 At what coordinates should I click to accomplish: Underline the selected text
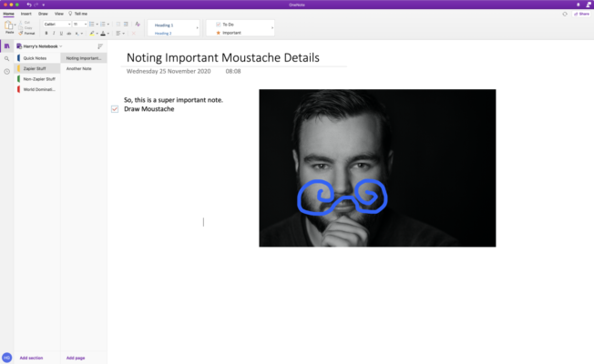point(61,34)
